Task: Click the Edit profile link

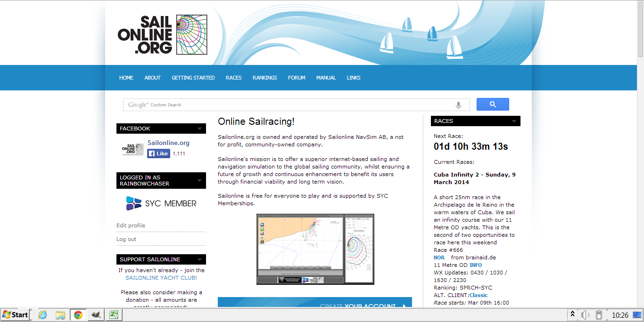Action: tap(131, 225)
